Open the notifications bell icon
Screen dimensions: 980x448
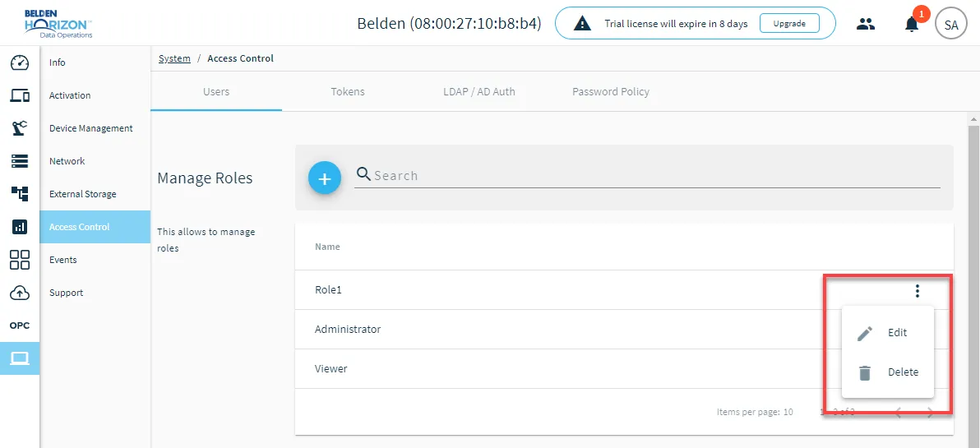pos(912,25)
